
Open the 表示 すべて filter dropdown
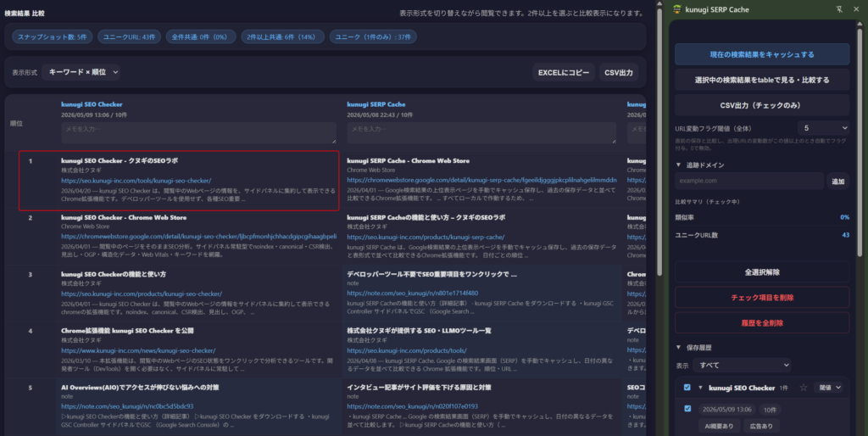pyautogui.click(x=742, y=365)
